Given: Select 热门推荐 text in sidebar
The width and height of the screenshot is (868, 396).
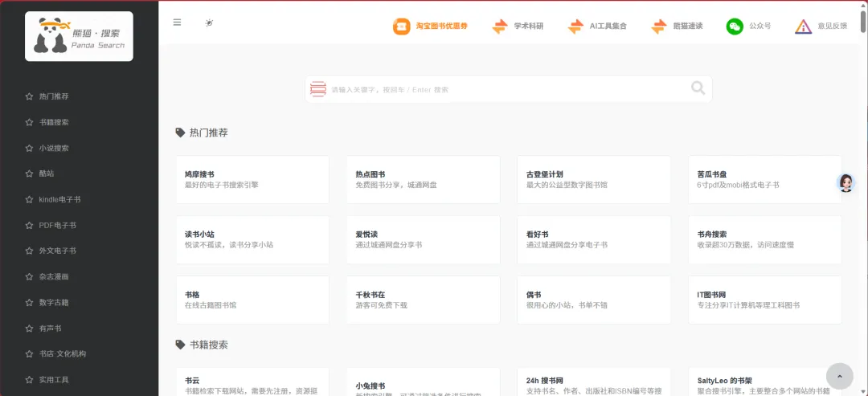Looking at the screenshot, I should (54, 96).
